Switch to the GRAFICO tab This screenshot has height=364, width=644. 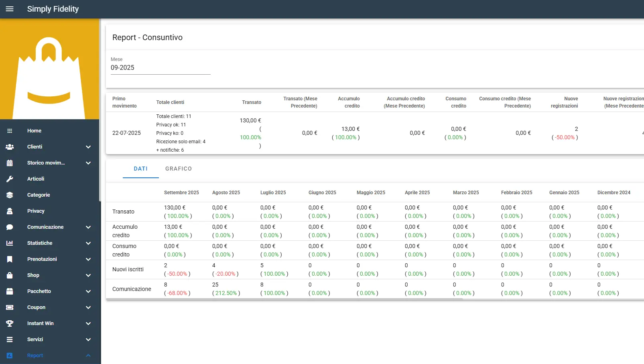coord(179,169)
